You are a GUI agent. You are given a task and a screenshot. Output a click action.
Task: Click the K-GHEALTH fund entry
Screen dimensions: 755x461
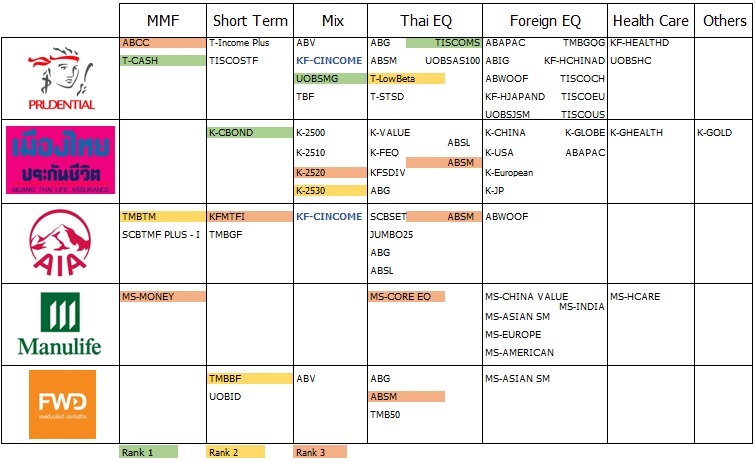click(636, 133)
